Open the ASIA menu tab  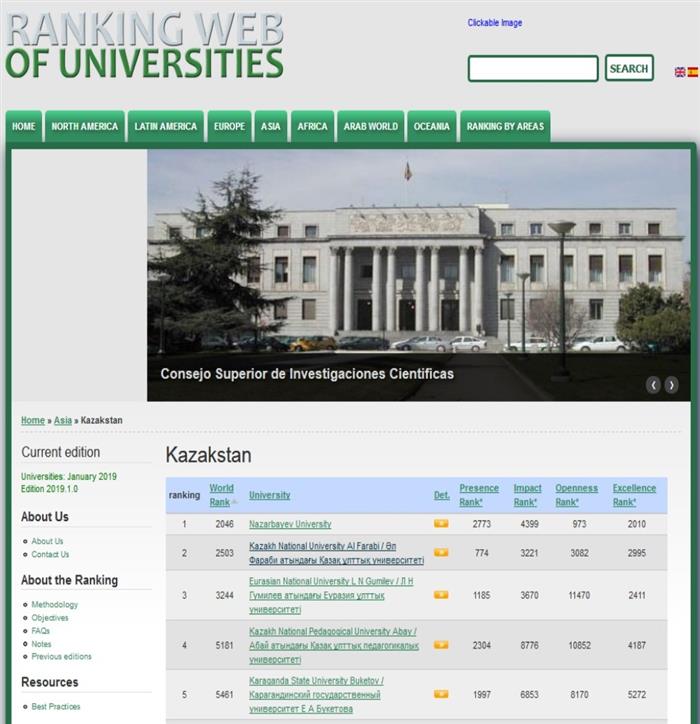tap(271, 126)
